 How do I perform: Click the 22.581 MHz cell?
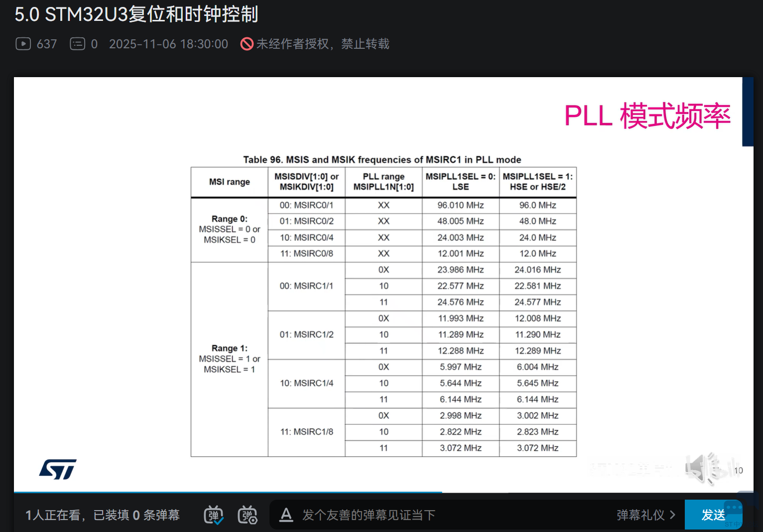point(538,286)
